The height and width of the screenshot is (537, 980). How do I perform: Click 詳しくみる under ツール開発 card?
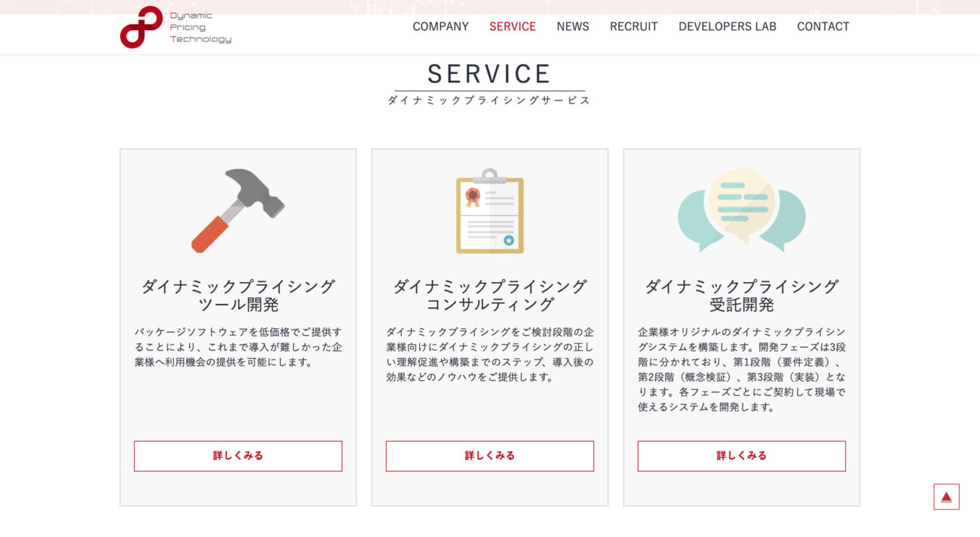point(238,456)
